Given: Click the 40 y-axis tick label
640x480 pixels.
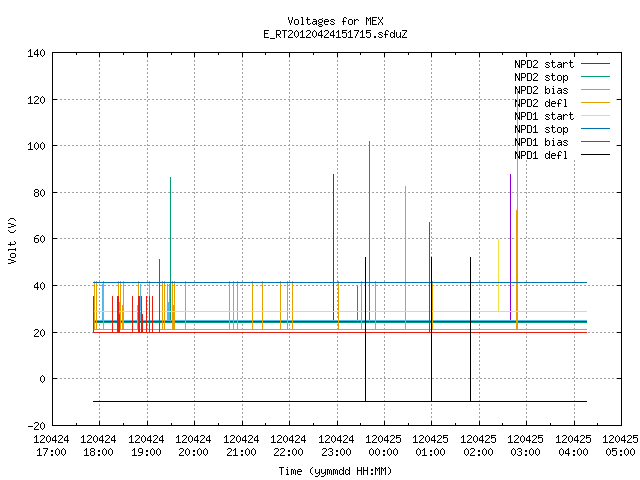Looking at the screenshot, I should click(x=39, y=286).
